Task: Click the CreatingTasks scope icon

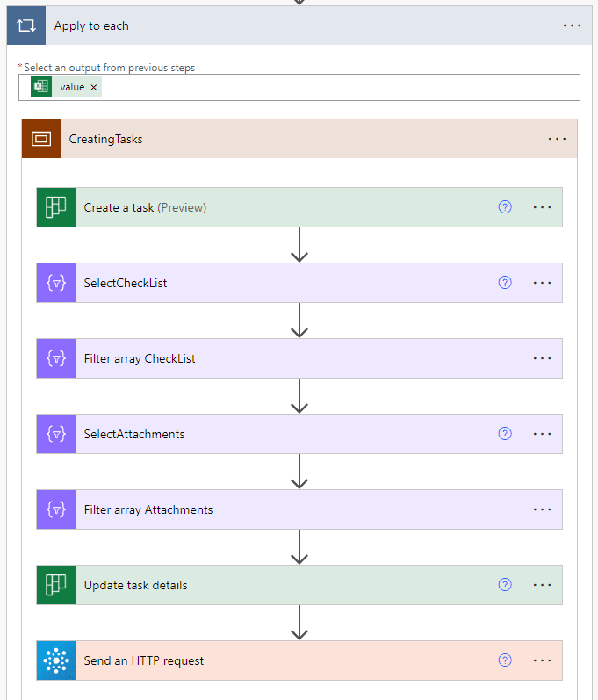Action: tap(41, 139)
